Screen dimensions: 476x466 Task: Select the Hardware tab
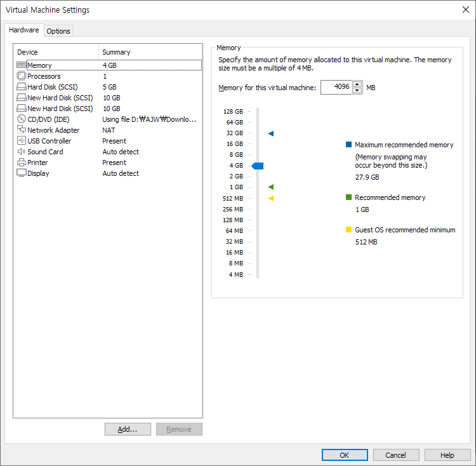coord(24,30)
